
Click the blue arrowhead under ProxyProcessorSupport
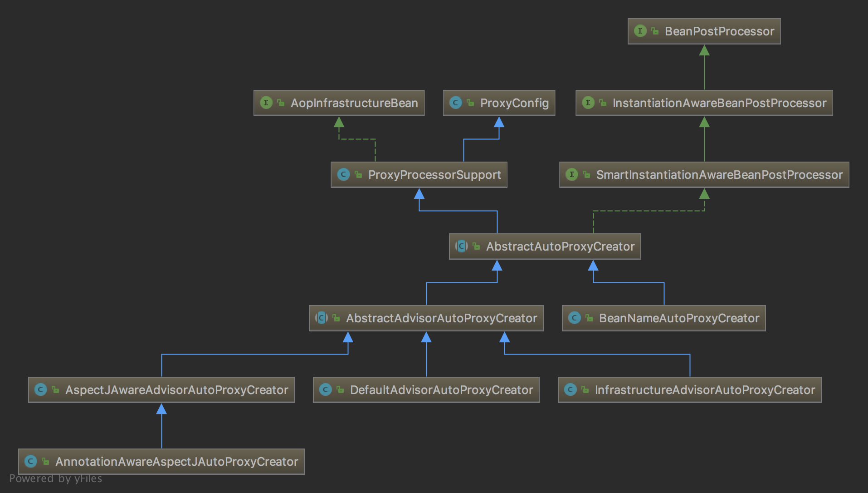click(x=419, y=194)
